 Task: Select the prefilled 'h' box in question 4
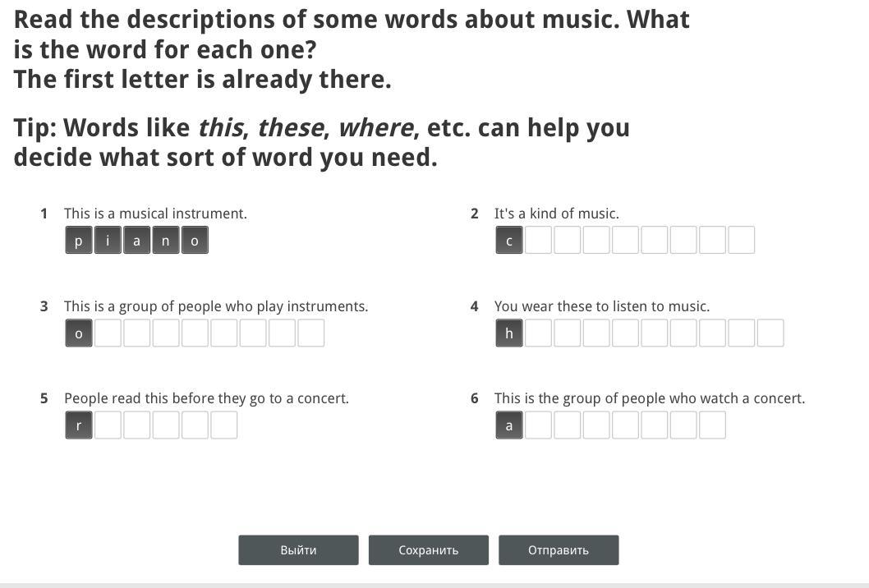tap(509, 333)
